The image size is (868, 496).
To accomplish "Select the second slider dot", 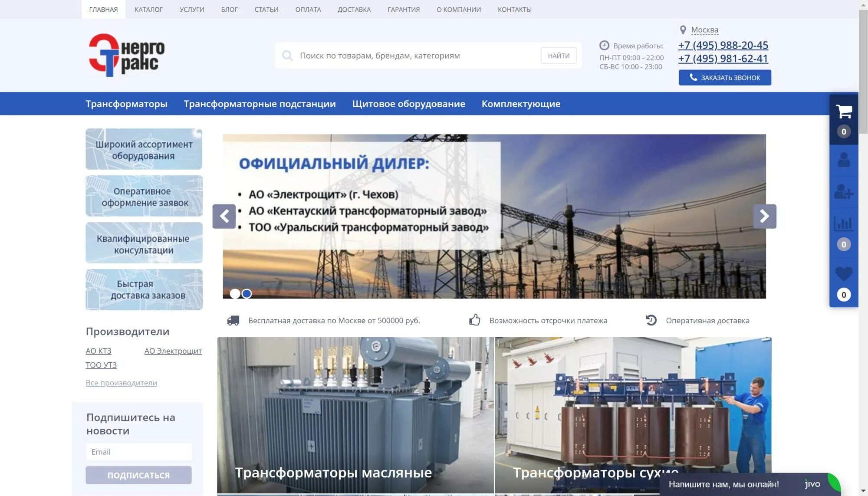I will (x=247, y=294).
